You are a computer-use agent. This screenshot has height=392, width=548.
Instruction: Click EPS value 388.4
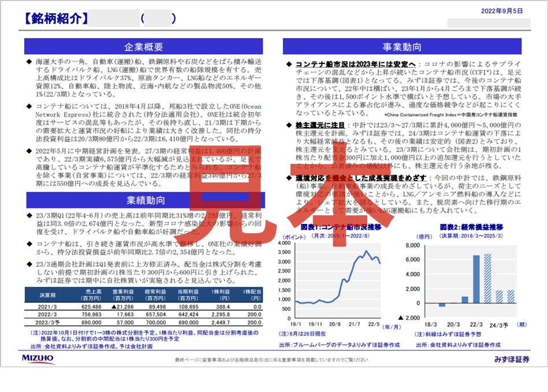click(x=223, y=307)
